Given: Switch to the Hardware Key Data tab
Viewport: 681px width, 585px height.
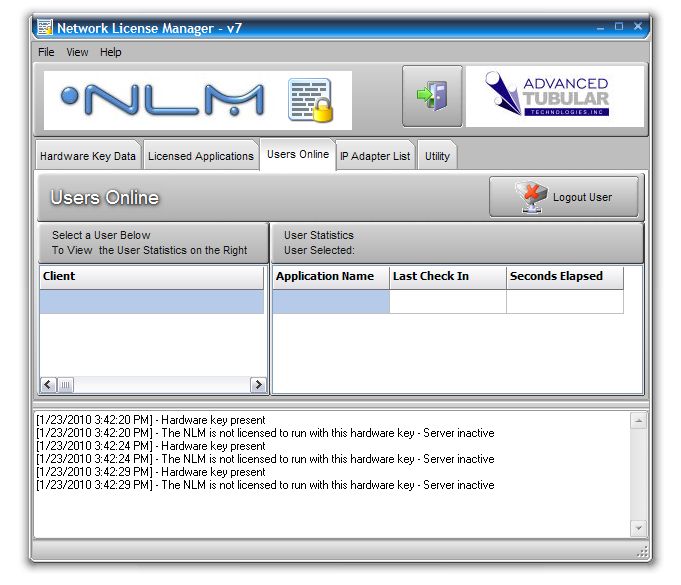Looking at the screenshot, I should [88, 156].
